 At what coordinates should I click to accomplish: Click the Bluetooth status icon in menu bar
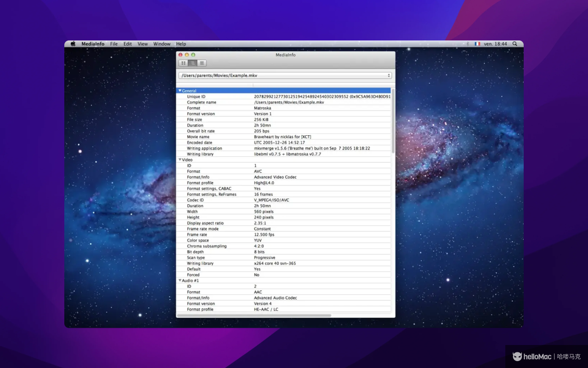tap(468, 44)
